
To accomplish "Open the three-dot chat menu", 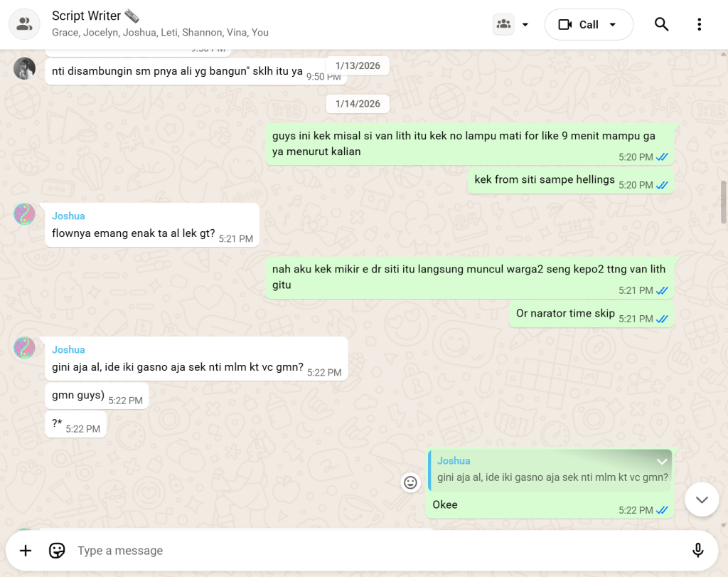I will coord(699,24).
